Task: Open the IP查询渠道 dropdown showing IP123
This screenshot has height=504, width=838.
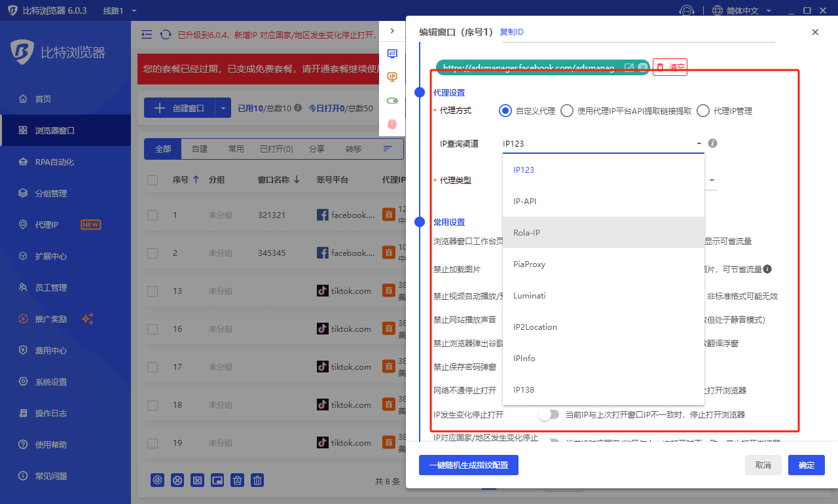Action: coord(603,143)
